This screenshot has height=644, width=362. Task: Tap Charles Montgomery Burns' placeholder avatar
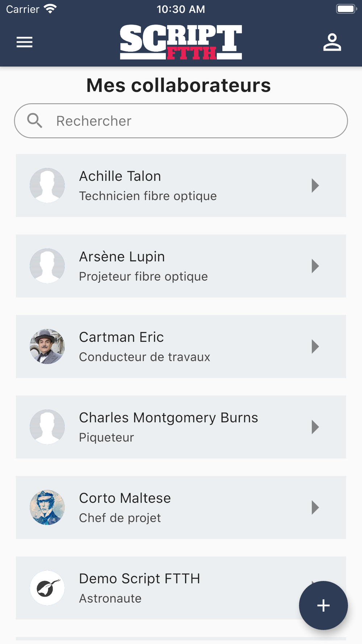[47, 427]
